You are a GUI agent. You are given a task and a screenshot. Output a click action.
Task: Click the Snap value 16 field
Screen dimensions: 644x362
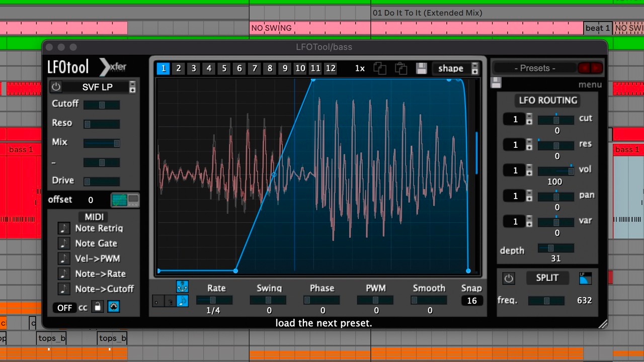[472, 301]
